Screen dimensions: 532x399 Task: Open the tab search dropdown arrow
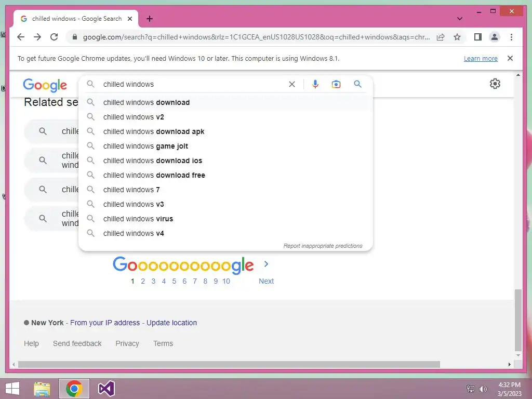pyautogui.click(x=459, y=19)
